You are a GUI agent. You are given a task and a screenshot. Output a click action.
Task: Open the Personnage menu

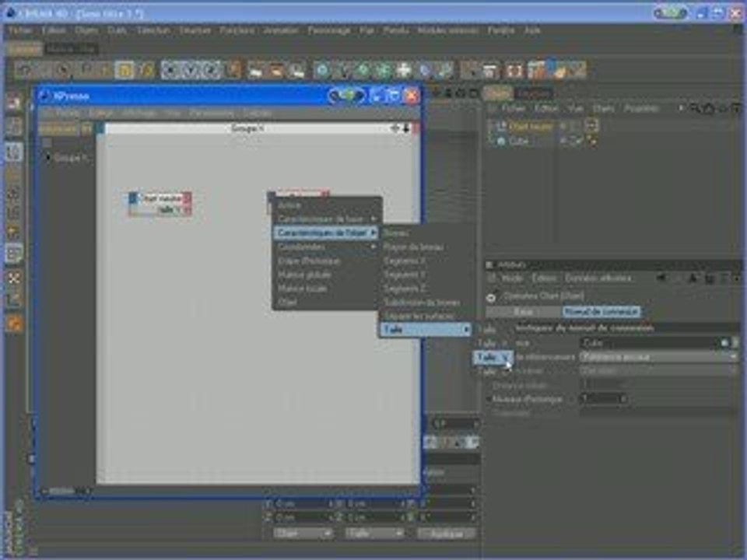click(328, 30)
